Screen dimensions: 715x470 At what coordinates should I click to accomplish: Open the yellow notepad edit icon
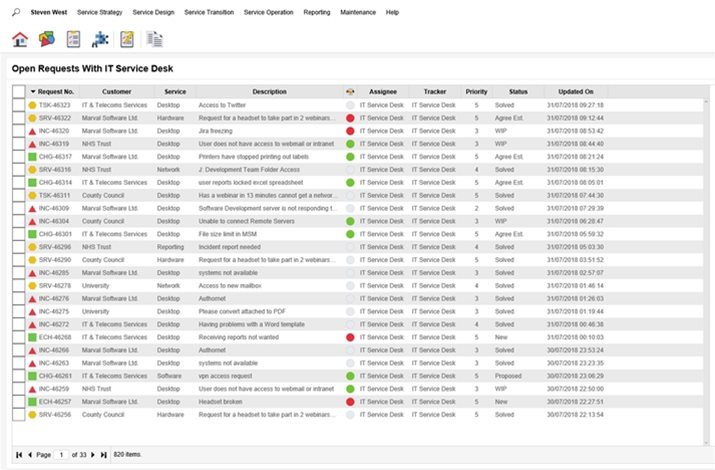coord(127,39)
